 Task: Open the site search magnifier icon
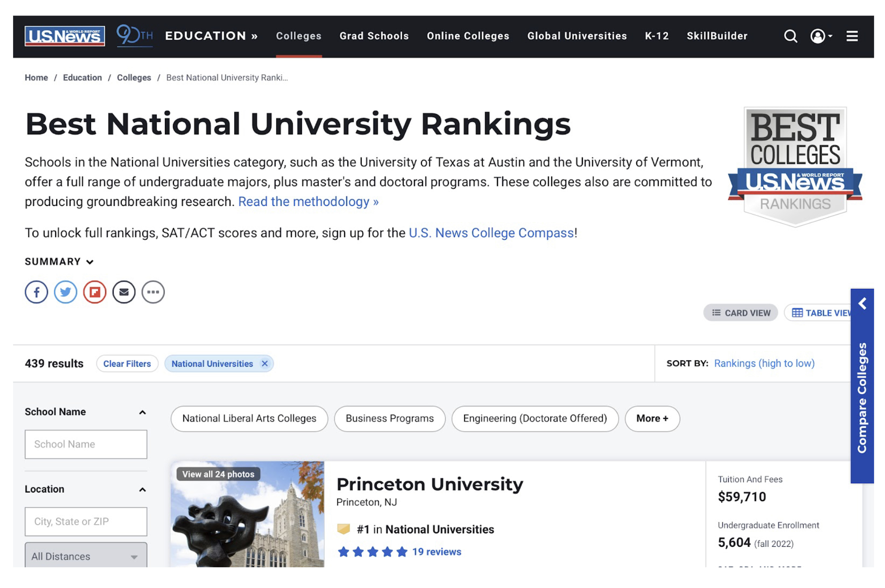[791, 36]
